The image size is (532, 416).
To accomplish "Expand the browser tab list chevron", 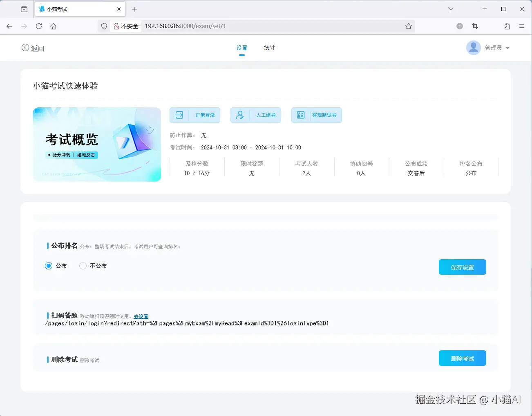I will tap(450, 9).
